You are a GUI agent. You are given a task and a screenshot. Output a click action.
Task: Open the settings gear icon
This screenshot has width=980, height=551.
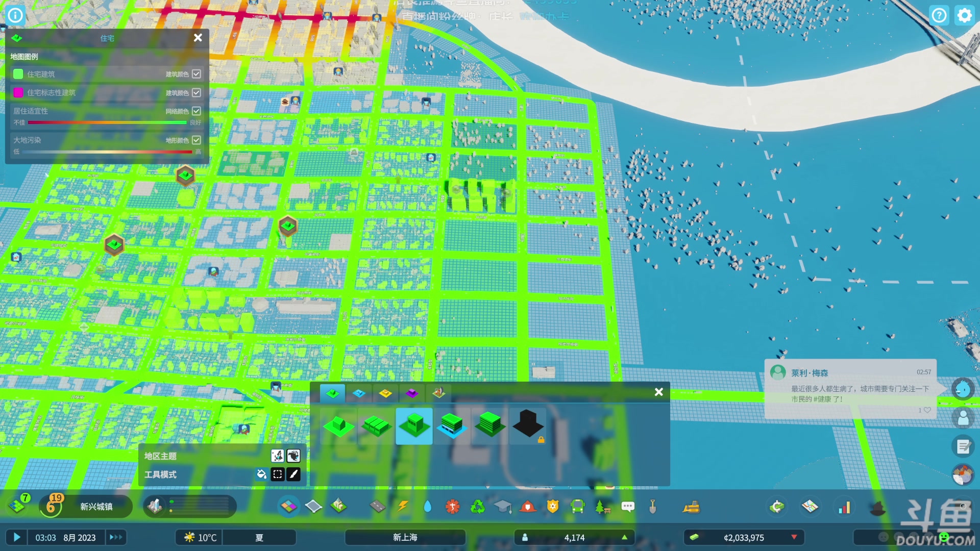click(x=964, y=15)
